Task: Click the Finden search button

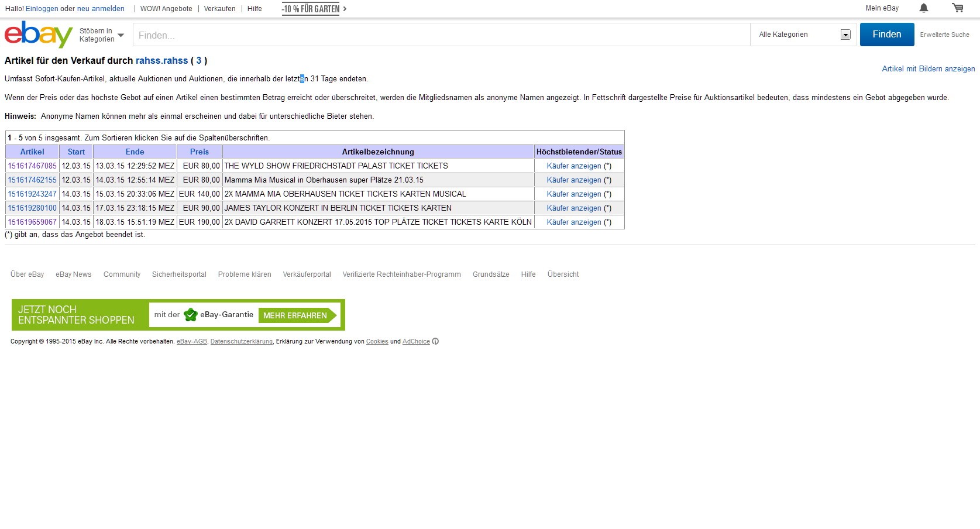Action: click(x=887, y=35)
